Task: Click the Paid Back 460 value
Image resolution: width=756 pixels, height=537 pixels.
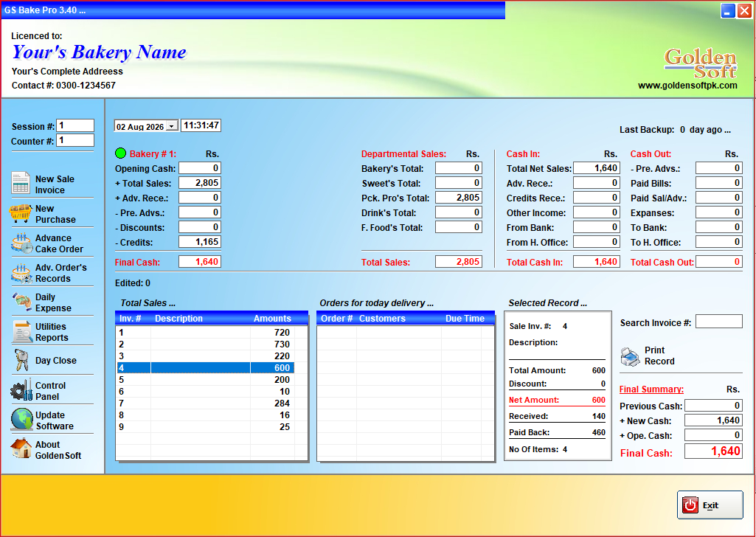Action: coord(598,432)
